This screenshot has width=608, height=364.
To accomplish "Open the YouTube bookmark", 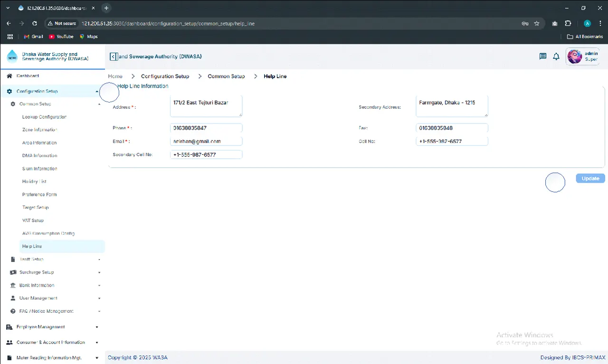I will [x=61, y=37].
